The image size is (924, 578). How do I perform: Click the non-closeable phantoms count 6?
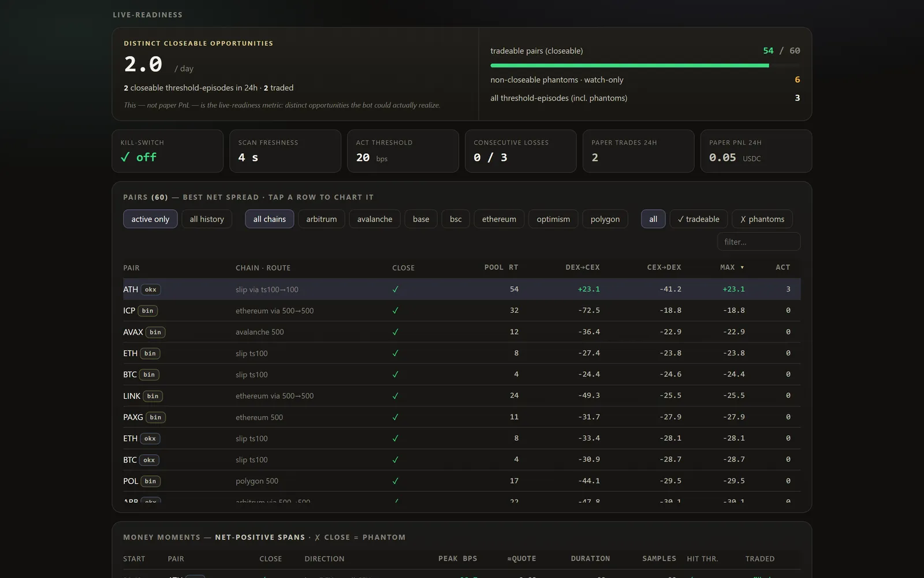[x=798, y=80]
